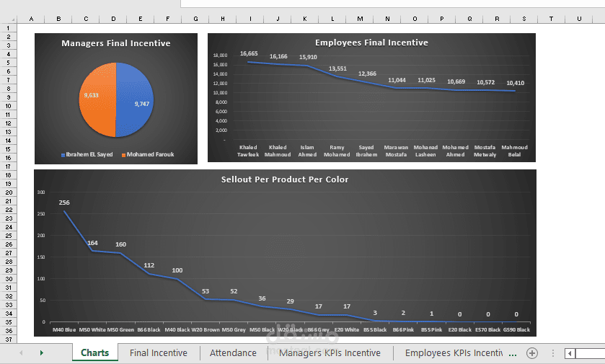Click the 13,551 data label
This screenshot has width=605, height=364.
point(337,68)
